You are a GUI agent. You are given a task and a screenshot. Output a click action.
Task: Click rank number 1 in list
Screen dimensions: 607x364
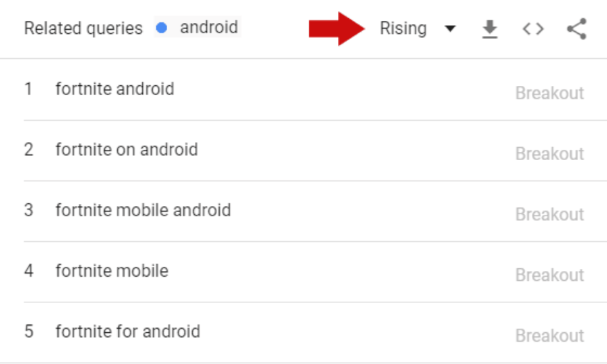point(28,89)
